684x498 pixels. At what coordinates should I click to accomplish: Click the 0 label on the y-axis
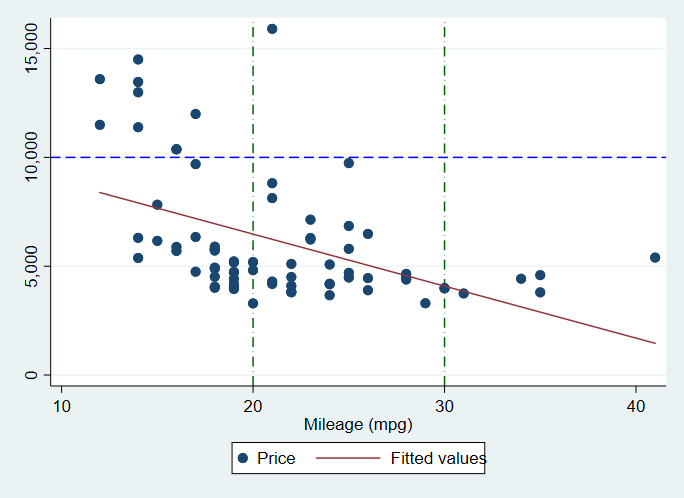tap(33, 375)
